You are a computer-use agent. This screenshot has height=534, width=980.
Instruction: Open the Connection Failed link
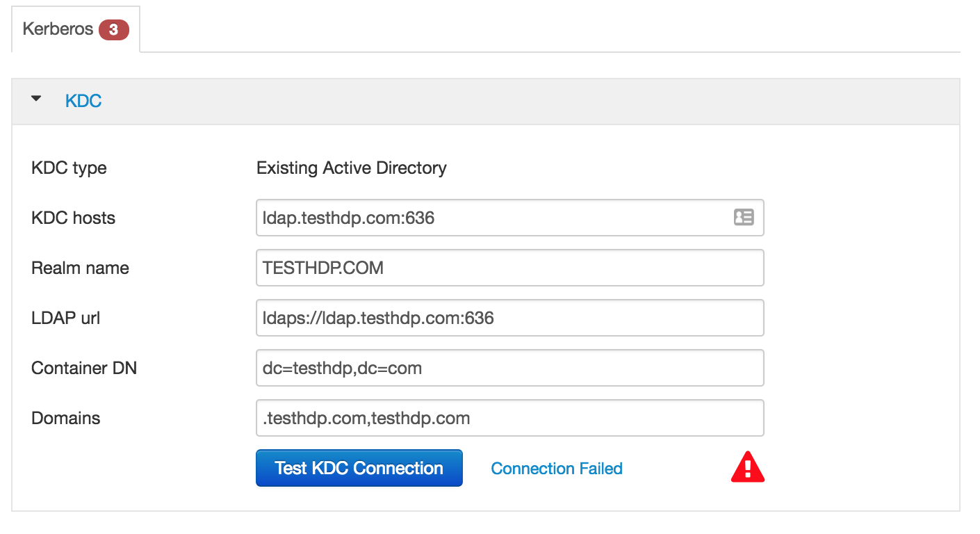point(556,469)
